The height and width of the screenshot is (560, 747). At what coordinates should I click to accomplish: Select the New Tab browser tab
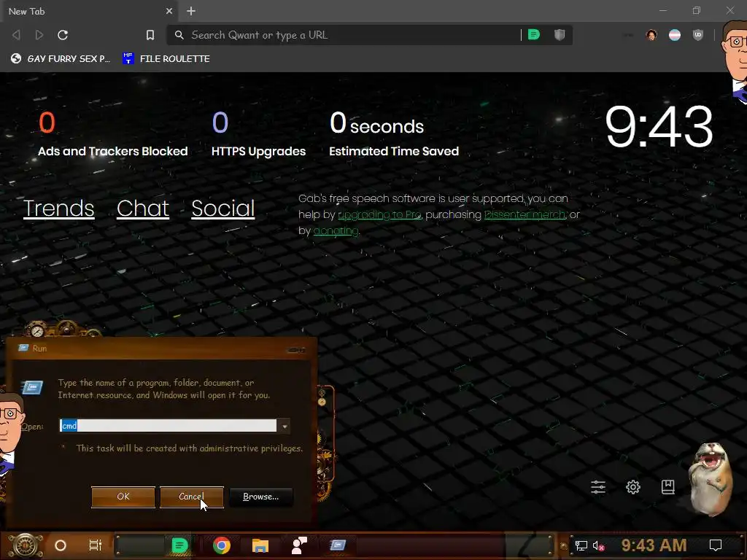[x=88, y=11]
